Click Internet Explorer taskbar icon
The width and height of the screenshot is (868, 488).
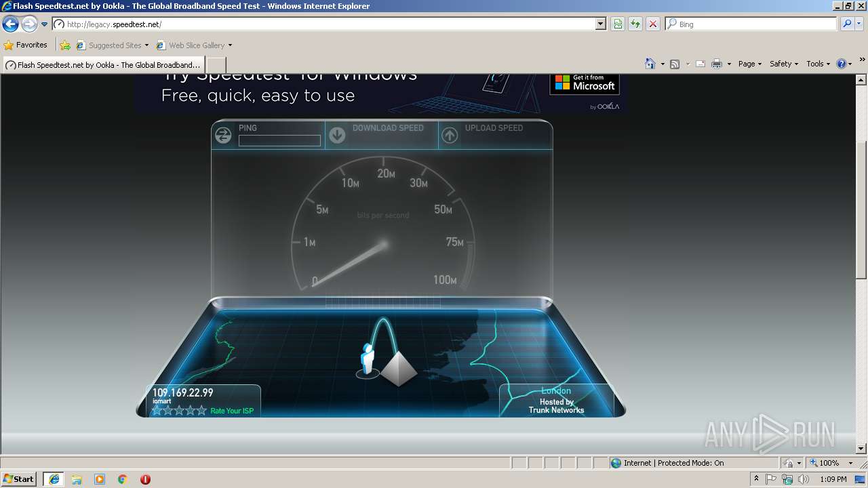pyautogui.click(x=54, y=479)
